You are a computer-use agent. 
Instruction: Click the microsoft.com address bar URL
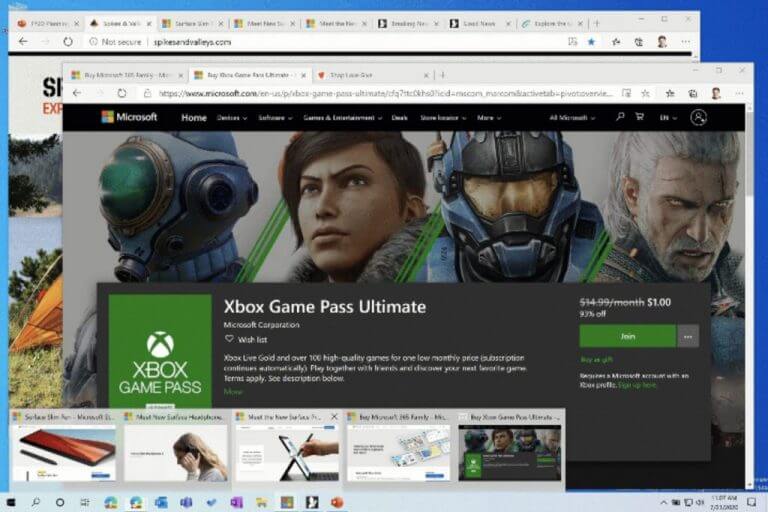(385, 93)
